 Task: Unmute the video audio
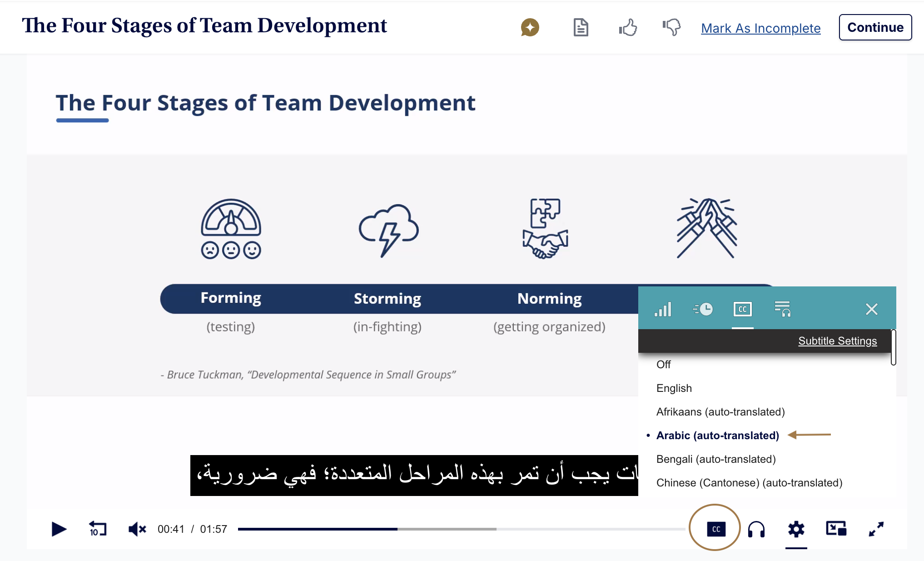click(137, 529)
